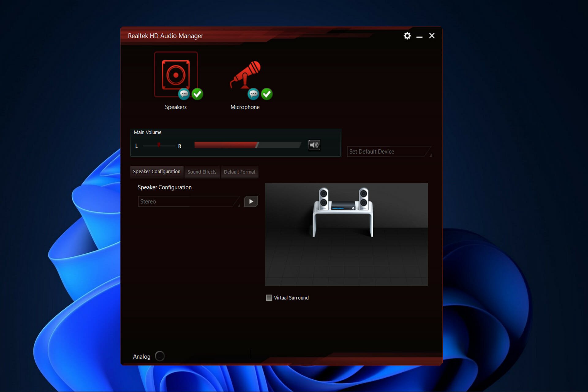Screen dimensions: 588x392
Task: Click the Speaker Configuration tab
Action: (157, 171)
